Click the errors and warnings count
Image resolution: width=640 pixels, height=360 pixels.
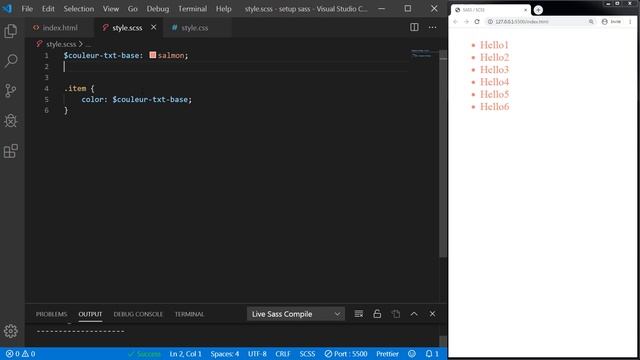tap(20, 354)
